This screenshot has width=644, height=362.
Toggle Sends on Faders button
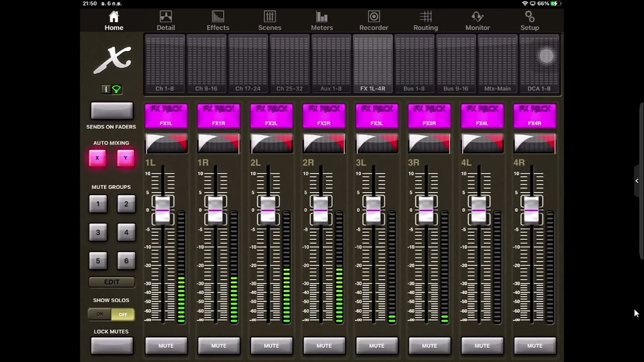coord(112,111)
